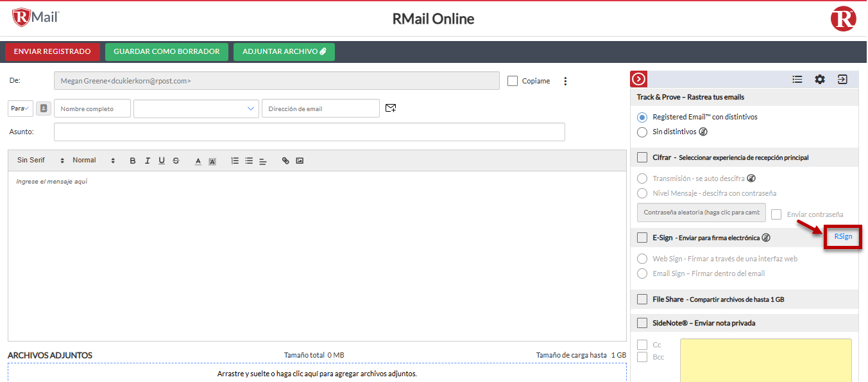Click the add recipient envelope icon
This screenshot has height=382, width=868.
390,109
